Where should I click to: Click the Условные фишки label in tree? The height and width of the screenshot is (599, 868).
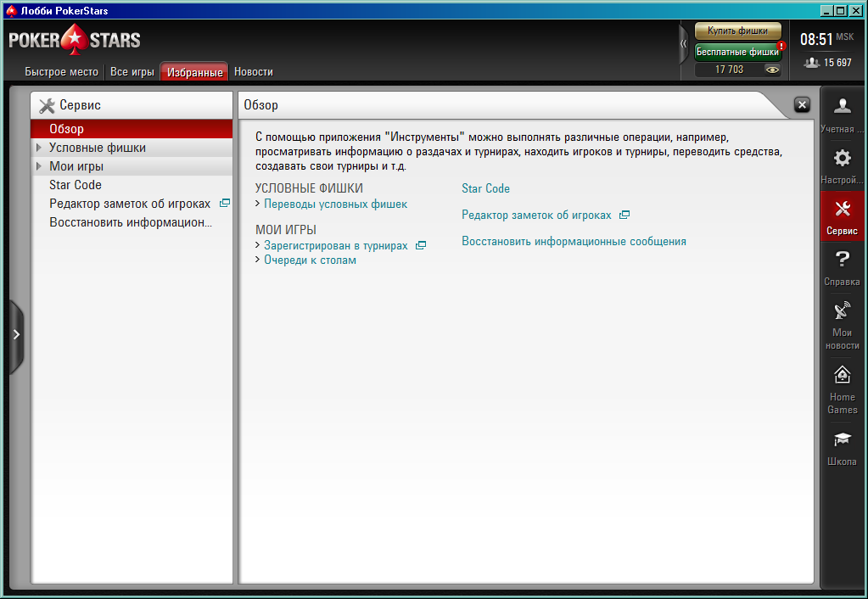tap(98, 148)
